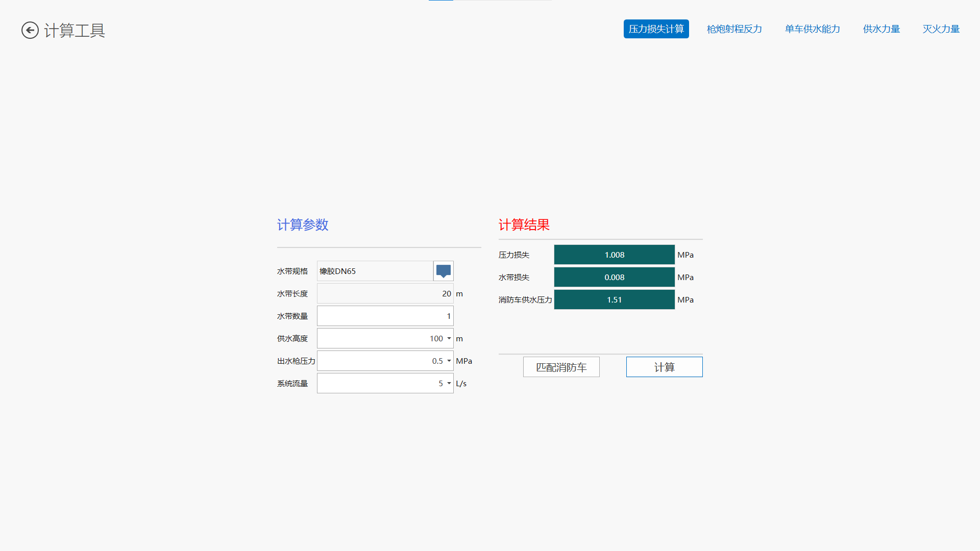Select the 压力损失计算 tab
Screen dimensions: 980x551
coord(656,29)
